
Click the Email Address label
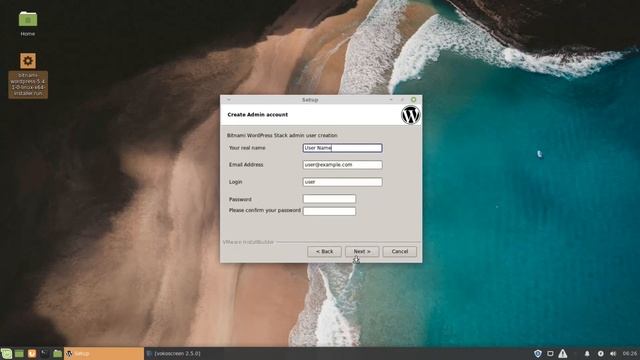click(x=246, y=164)
